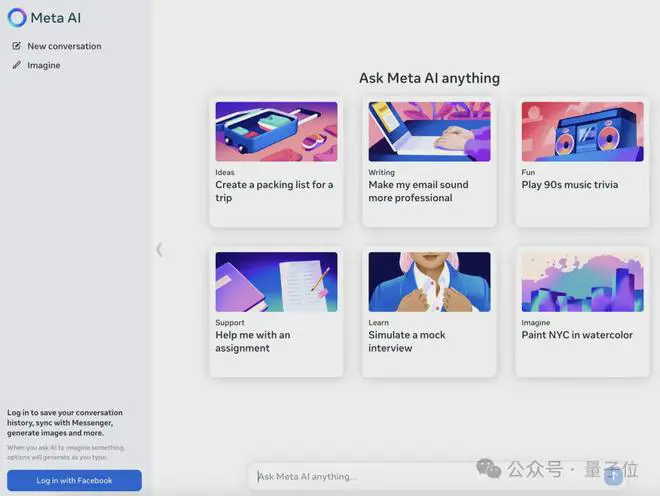Start the 'Play 90s music trivia' prompt
The width and height of the screenshot is (660, 496).
[x=569, y=185]
